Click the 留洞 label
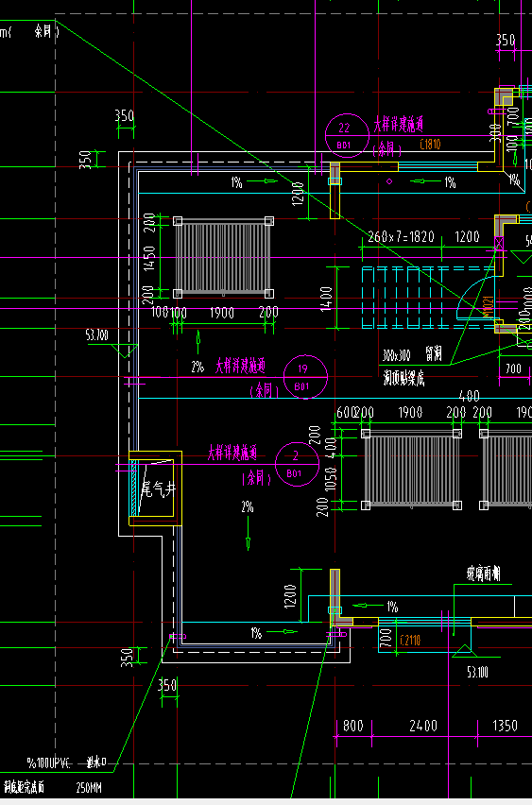This screenshot has width=532, height=805. click(x=435, y=354)
